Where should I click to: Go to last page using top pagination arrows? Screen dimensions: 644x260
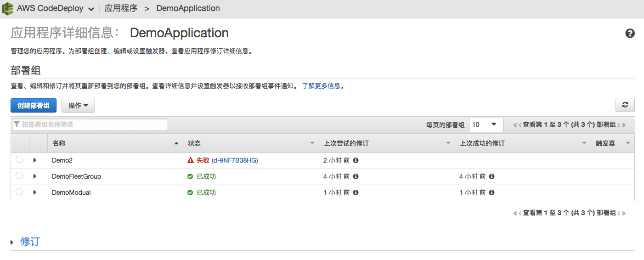pyautogui.click(x=623, y=125)
